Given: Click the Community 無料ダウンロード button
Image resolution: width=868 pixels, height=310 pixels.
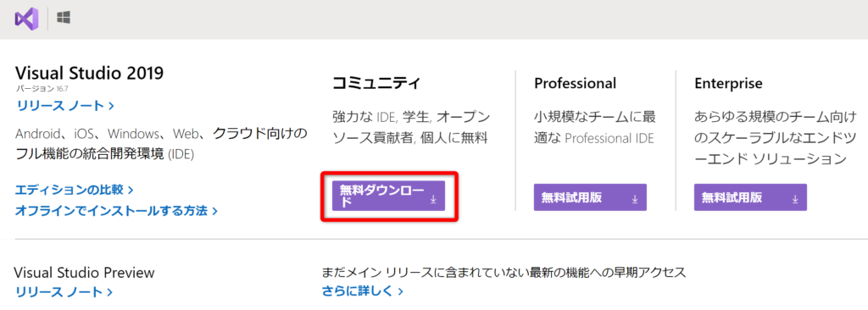Looking at the screenshot, I should [x=388, y=196].
